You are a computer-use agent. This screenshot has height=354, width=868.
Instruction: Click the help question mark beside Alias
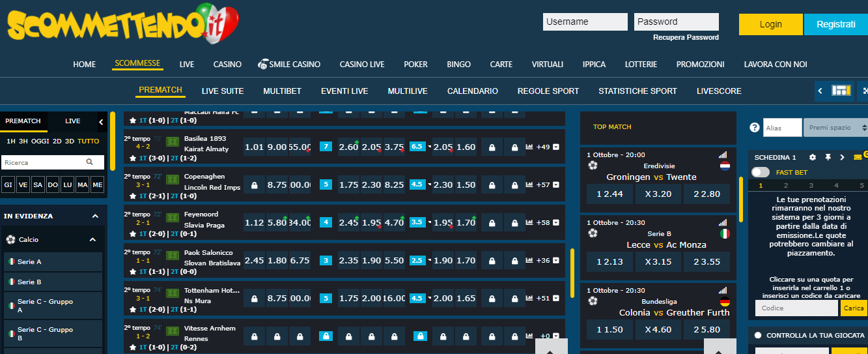755,128
